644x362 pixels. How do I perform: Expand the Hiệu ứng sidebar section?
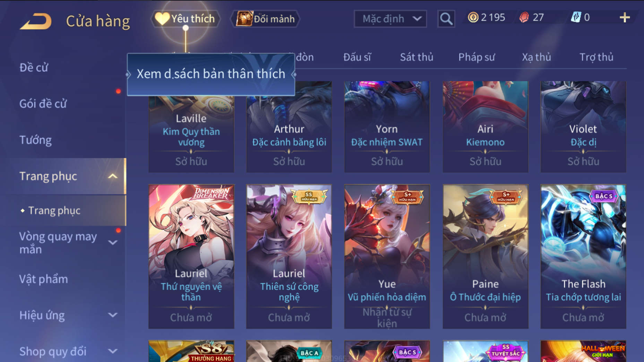click(x=113, y=315)
